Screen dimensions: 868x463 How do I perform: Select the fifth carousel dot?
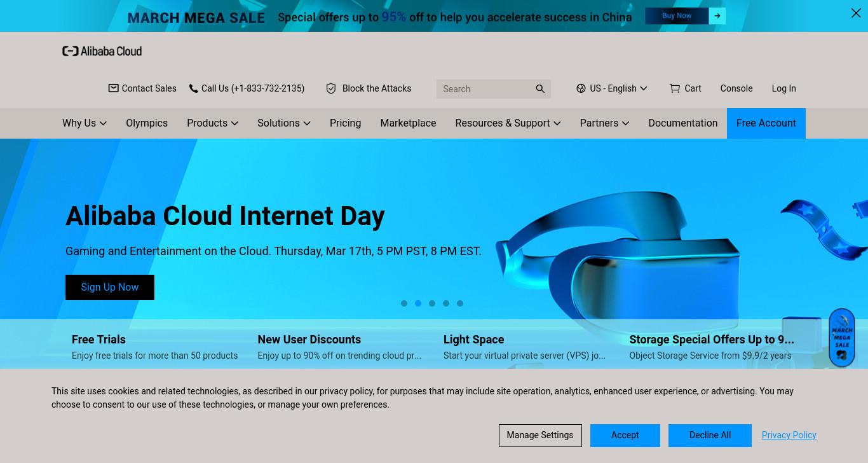[x=460, y=303]
